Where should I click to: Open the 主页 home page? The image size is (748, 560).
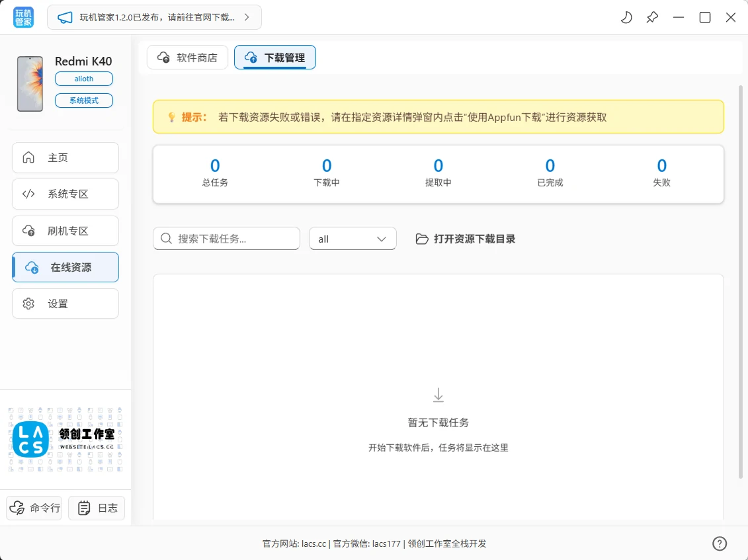click(65, 158)
